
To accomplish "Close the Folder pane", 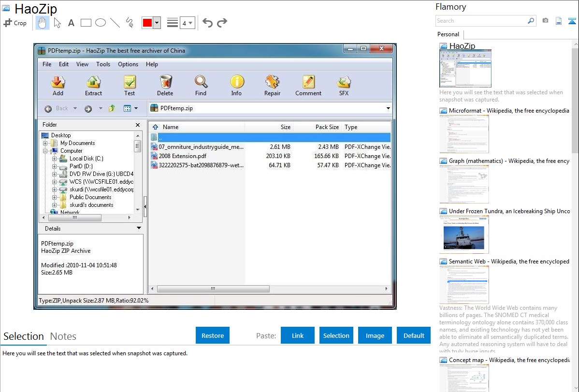I will click(x=138, y=125).
